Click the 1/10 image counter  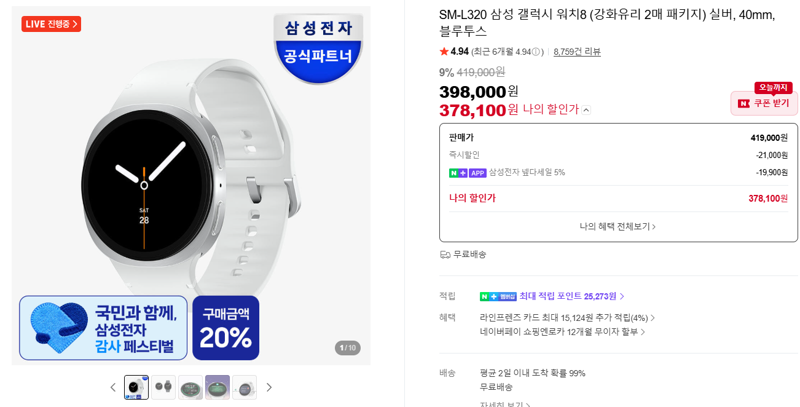347,348
